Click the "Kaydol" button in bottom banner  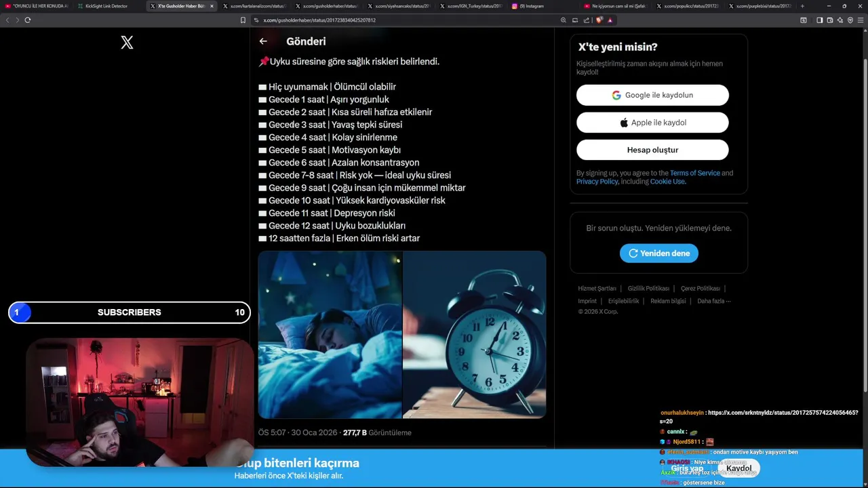738,468
